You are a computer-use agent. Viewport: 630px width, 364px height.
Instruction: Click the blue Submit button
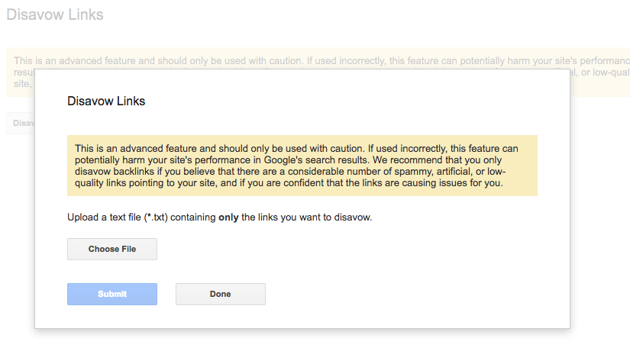(112, 294)
